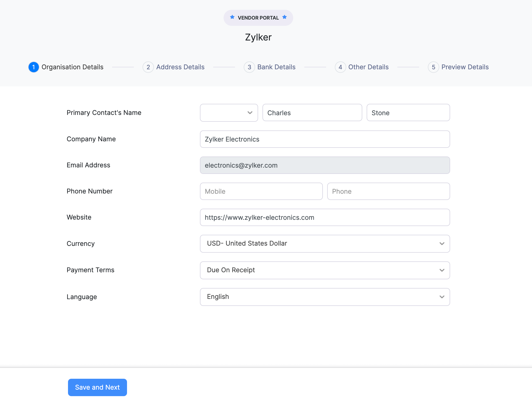Screen dimensions: 532x407
Task: Click the Website field with zylker-electronics URL
Action: pos(325,217)
